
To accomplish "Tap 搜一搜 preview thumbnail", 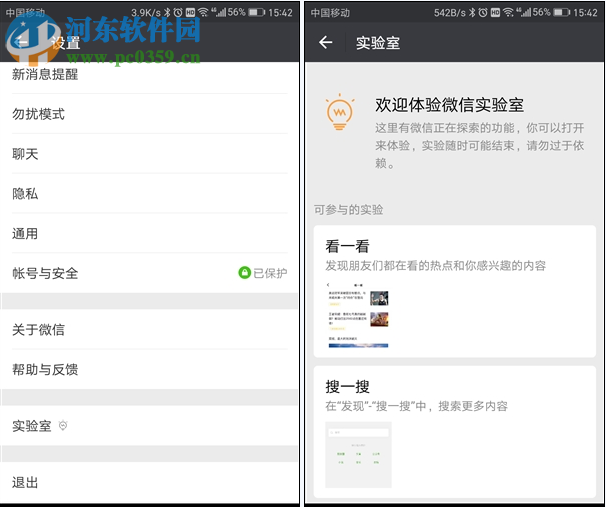I will (358, 454).
